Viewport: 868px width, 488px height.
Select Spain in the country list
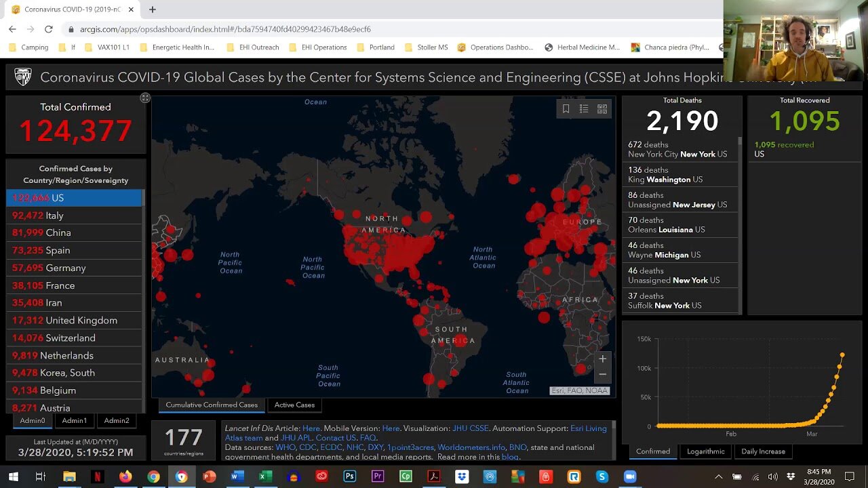coord(74,250)
